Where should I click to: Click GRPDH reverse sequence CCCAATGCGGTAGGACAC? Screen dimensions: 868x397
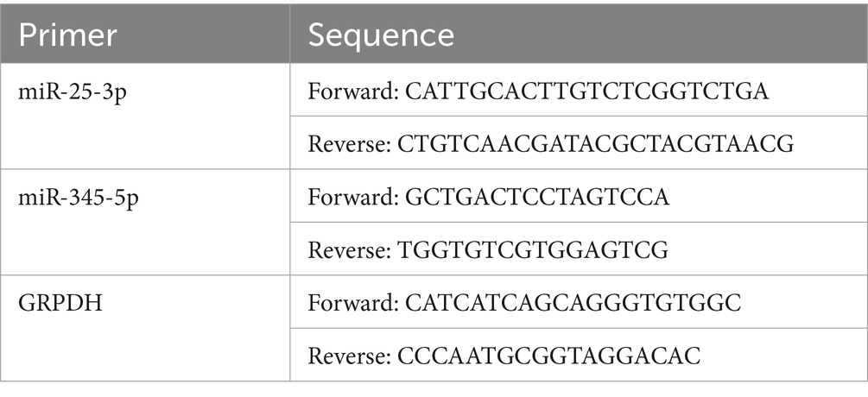pyautogui.click(x=548, y=356)
